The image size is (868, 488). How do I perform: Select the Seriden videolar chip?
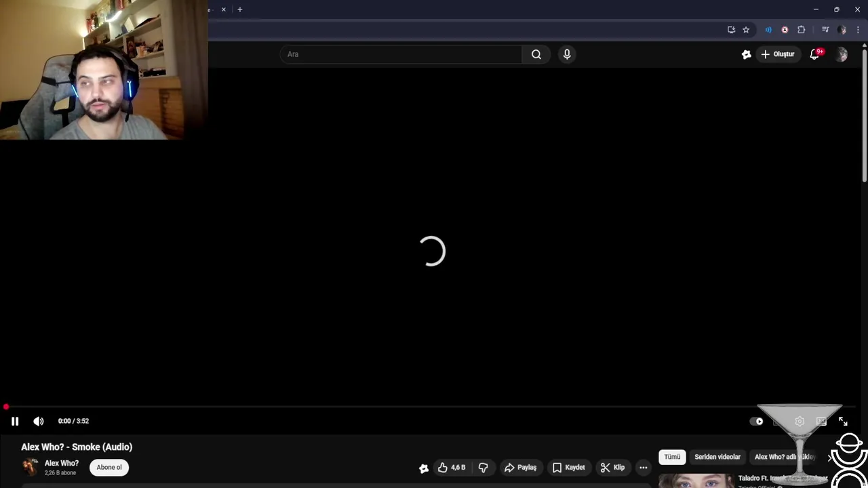[717, 457]
